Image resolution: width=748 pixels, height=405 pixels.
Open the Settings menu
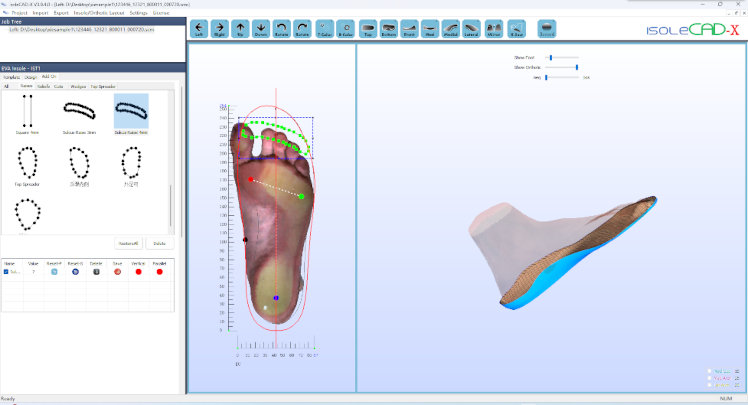click(x=139, y=13)
